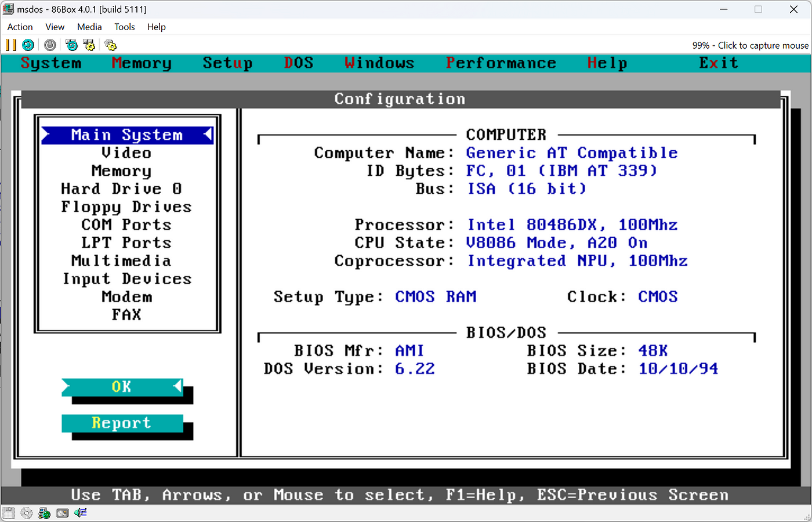The image size is (812, 522).
Task: Click the 'BIOS/DOS' section heading
Action: point(506,332)
